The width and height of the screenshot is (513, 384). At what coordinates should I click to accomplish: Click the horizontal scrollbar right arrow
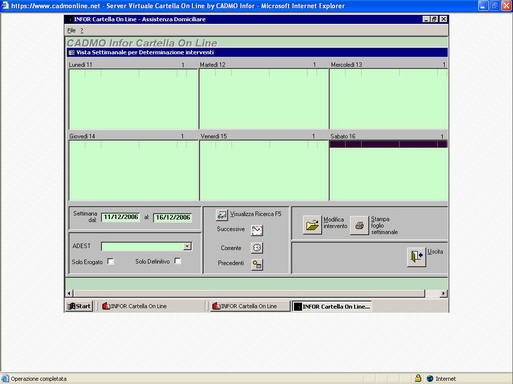point(443,293)
